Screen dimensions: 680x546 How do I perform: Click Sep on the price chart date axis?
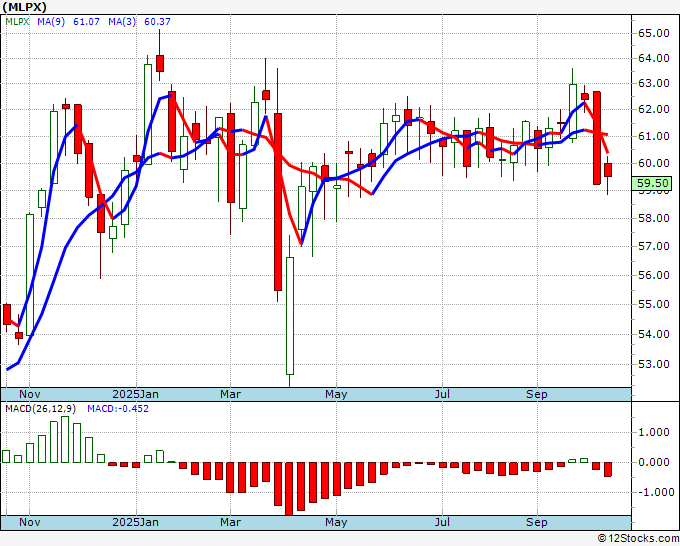tap(536, 394)
